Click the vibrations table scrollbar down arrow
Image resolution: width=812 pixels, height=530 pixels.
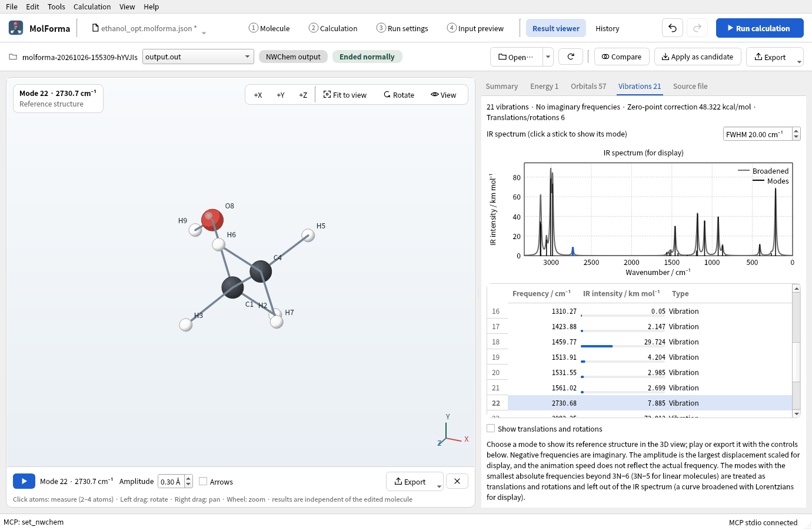[796, 413]
